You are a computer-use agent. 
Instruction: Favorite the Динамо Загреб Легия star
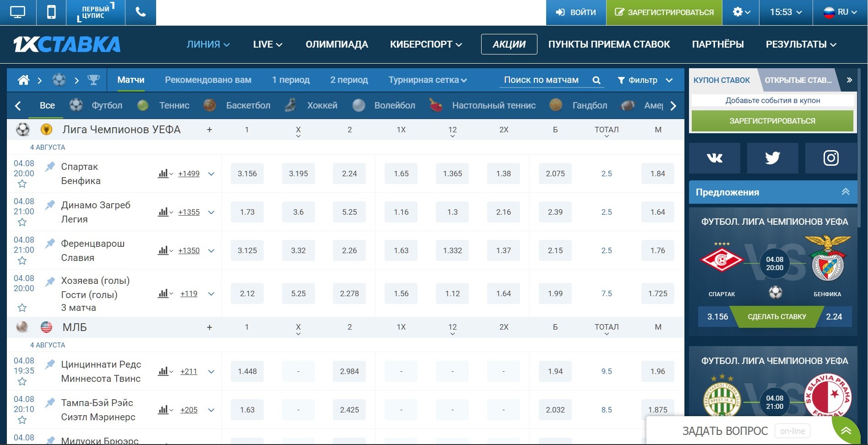click(x=22, y=222)
